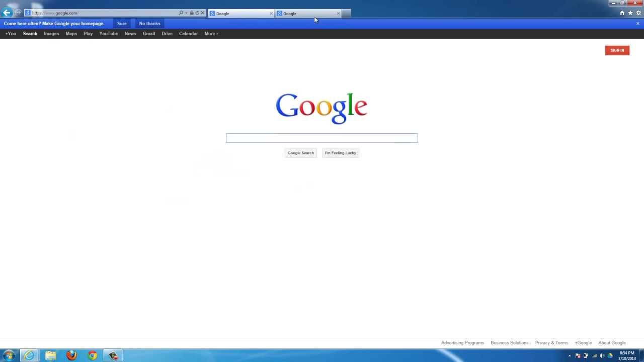
Task: Open the About Google footer link
Action: click(612, 343)
